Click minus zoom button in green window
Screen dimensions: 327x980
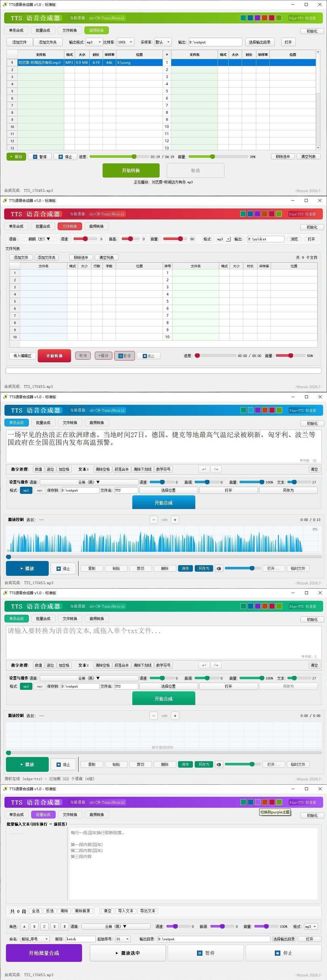click(153, 716)
